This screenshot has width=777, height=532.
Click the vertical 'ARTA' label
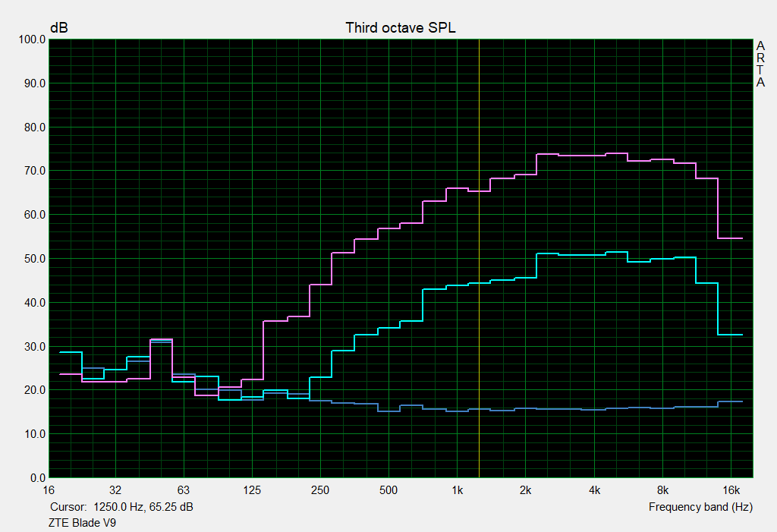point(760,65)
